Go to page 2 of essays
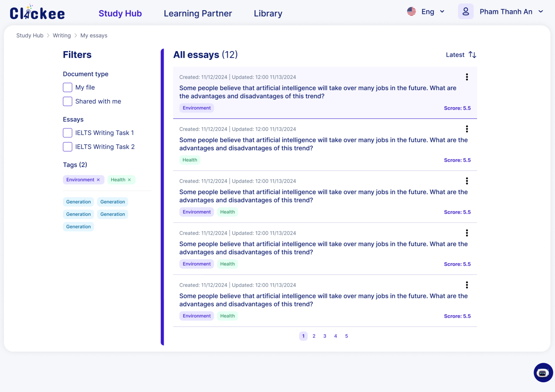 314,336
